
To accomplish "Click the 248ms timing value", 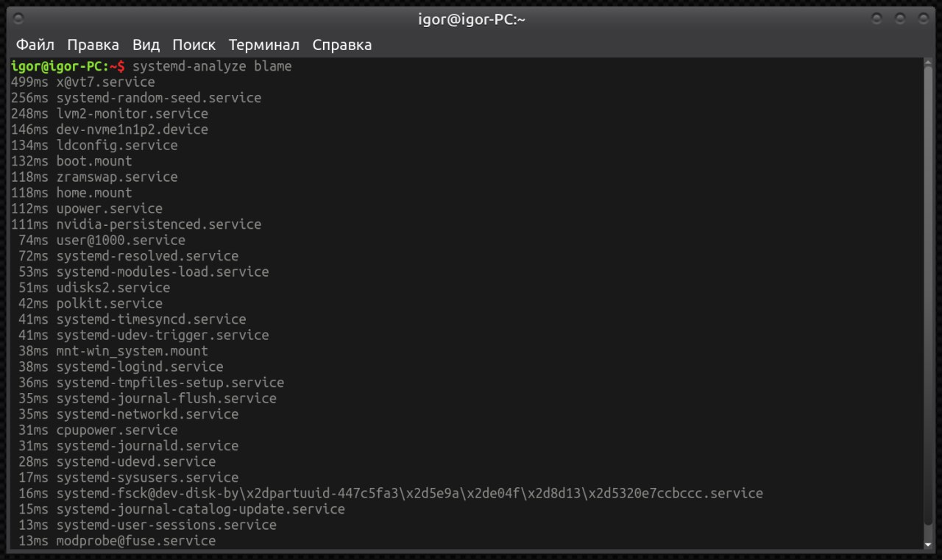I will pos(29,114).
